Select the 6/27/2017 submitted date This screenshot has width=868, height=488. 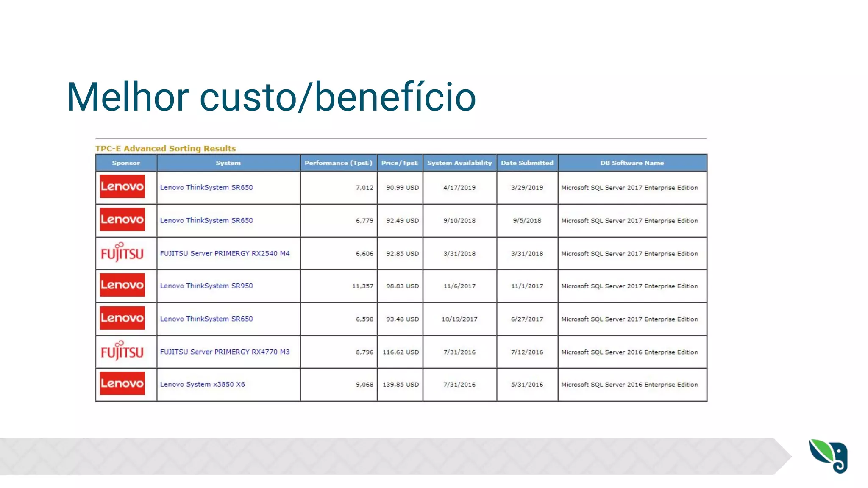tap(527, 319)
